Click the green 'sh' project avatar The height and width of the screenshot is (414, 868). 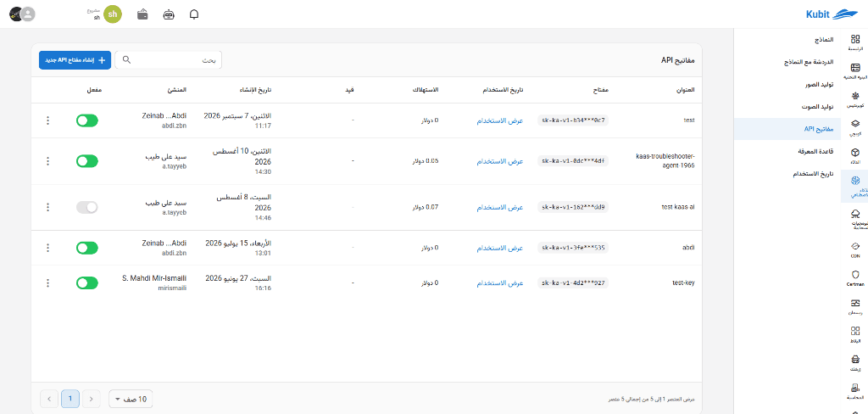pyautogui.click(x=113, y=14)
